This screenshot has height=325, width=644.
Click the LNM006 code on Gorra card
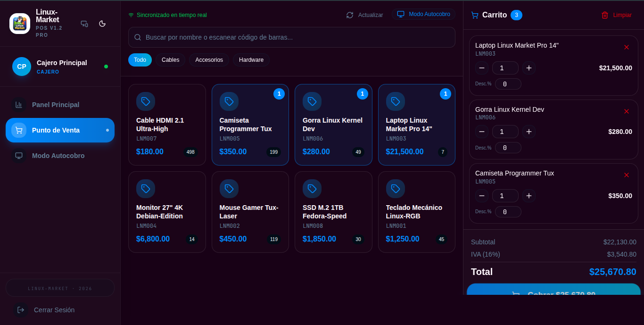pyautogui.click(x=313, y=139)
